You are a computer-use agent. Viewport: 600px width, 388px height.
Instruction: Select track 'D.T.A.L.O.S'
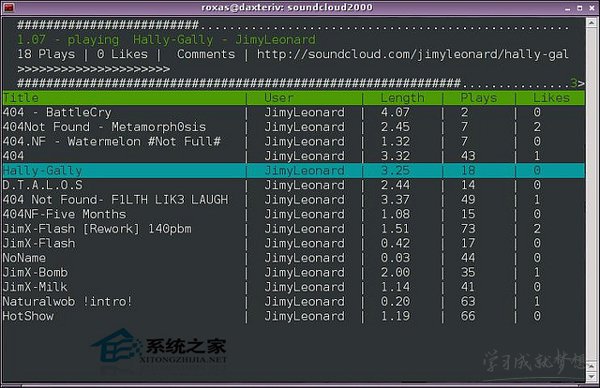[293, 185]
